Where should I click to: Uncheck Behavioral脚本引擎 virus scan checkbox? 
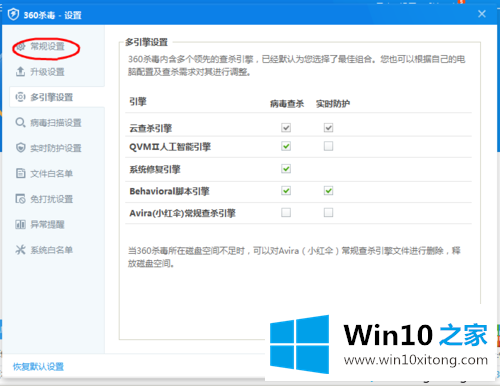[x=286, y=191]
